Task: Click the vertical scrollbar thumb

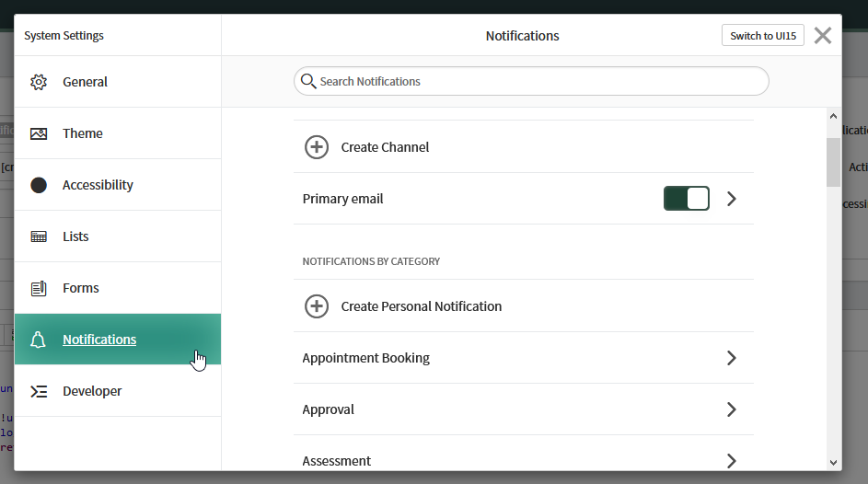Action: 833,163
